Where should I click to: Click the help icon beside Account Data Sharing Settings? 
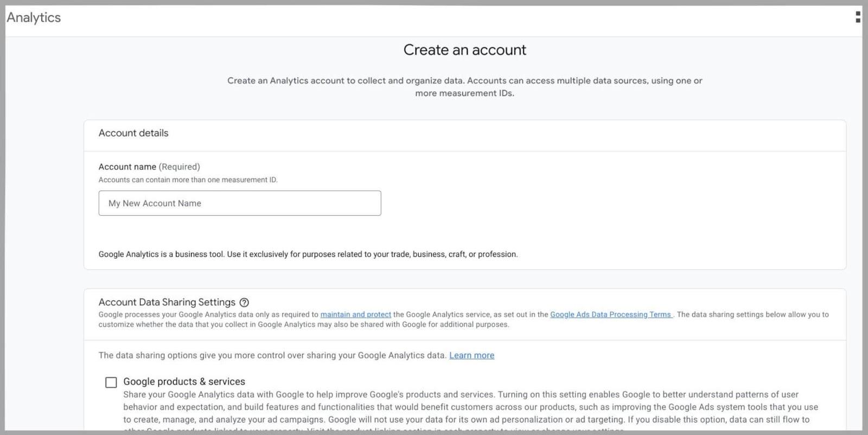pyautogui.click(x=244, y=302)
